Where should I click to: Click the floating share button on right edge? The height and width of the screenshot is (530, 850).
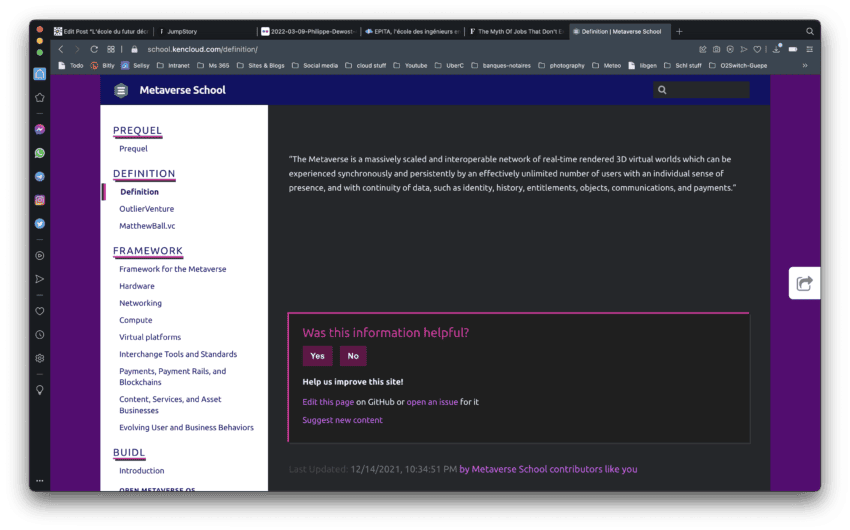click(x=804, y=283)
